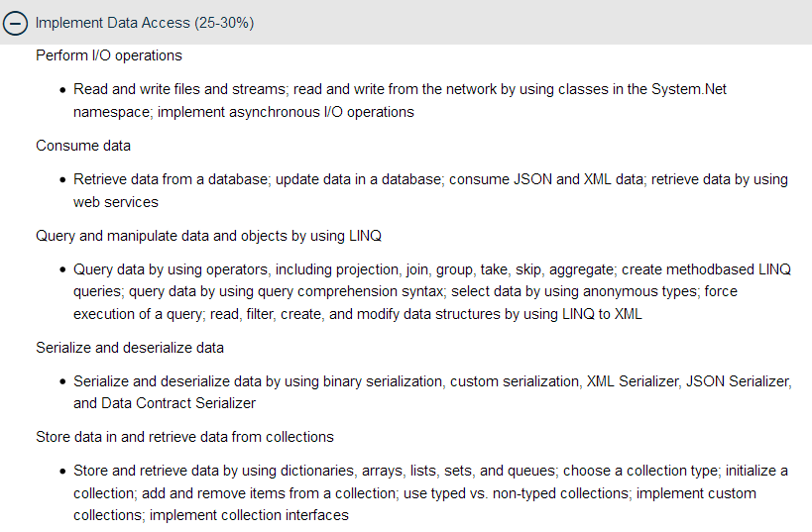Image resolution: width=812 pixels, height=532 pixels.
Task: Click the "System.Net" text in first bullet
Action: tap(689, 89)
